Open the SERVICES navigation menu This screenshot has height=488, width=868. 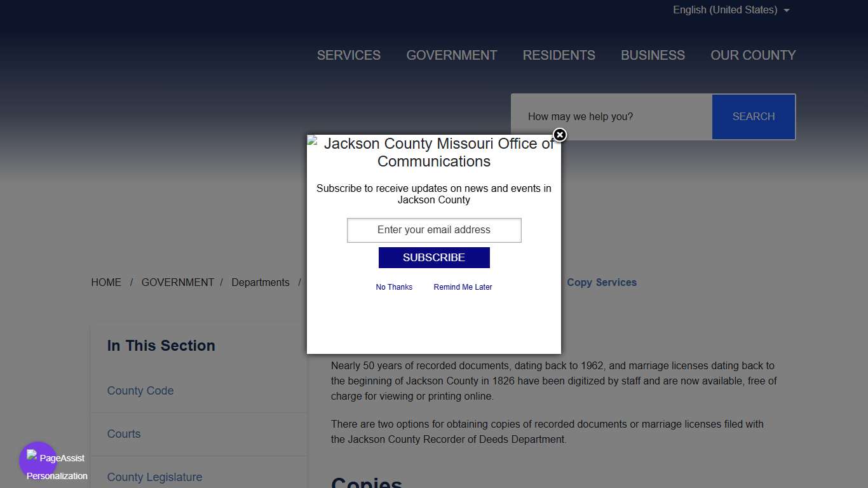pos(348,55)
